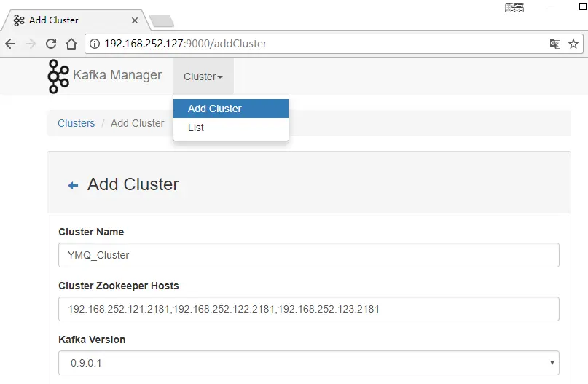
Task: Click the Cluster Name label
Action: coord(91,232)
